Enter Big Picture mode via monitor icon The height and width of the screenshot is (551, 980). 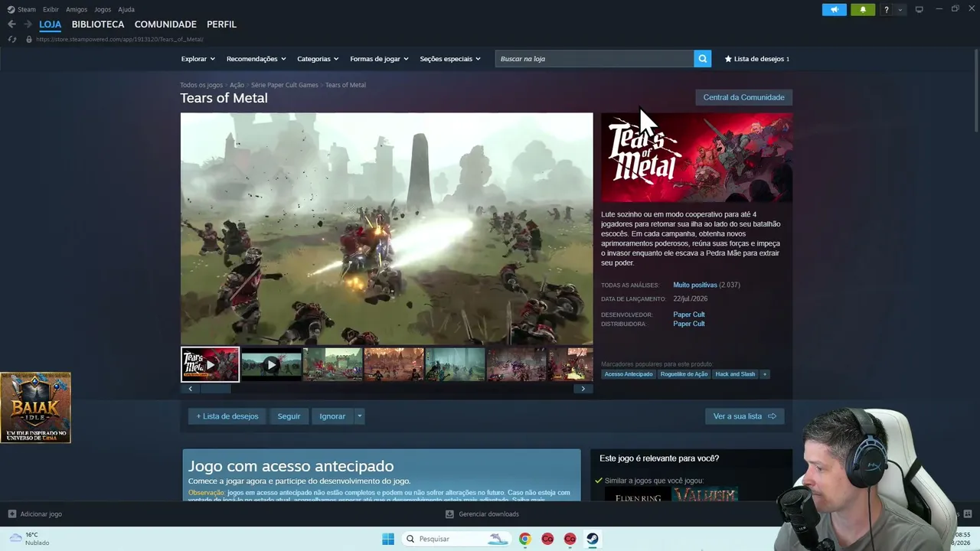coord(919,9)
